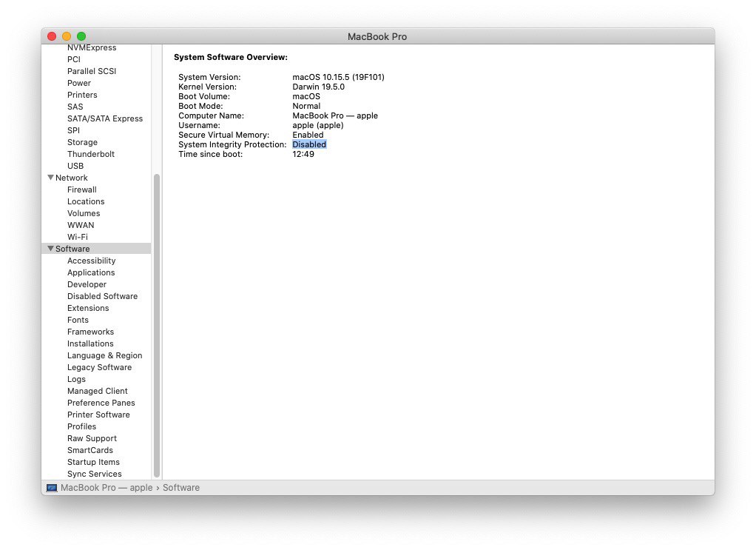
Task: Select Printer Software item
Action: (x=98, y=415)
